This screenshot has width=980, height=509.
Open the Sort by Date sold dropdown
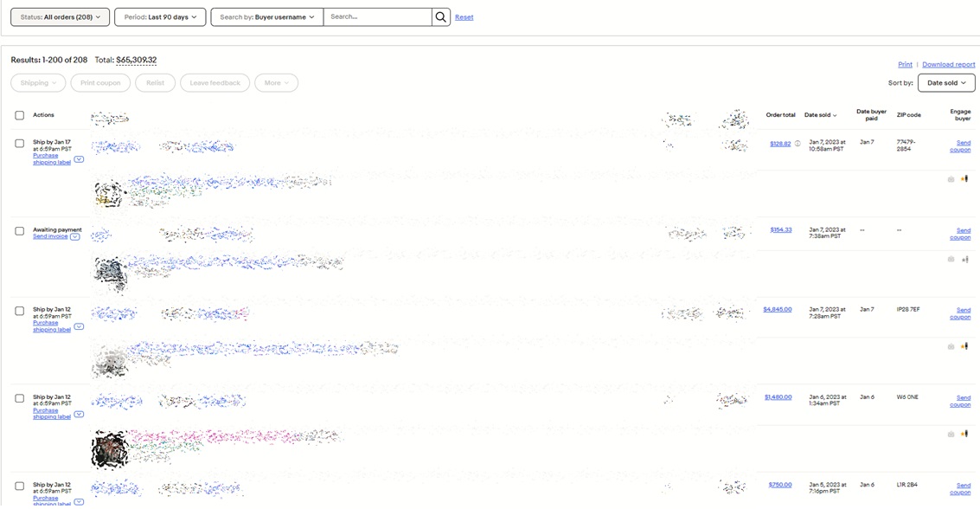pyautogui.click(x=946, y=83)
